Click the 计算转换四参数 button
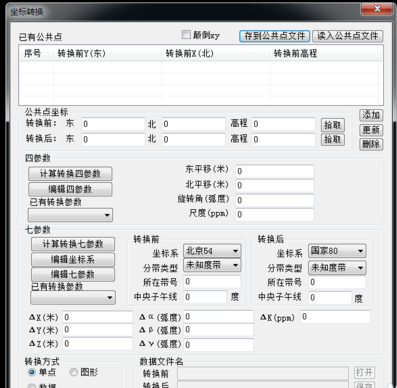This screenshot has height=388, width=397. (70, 174)
